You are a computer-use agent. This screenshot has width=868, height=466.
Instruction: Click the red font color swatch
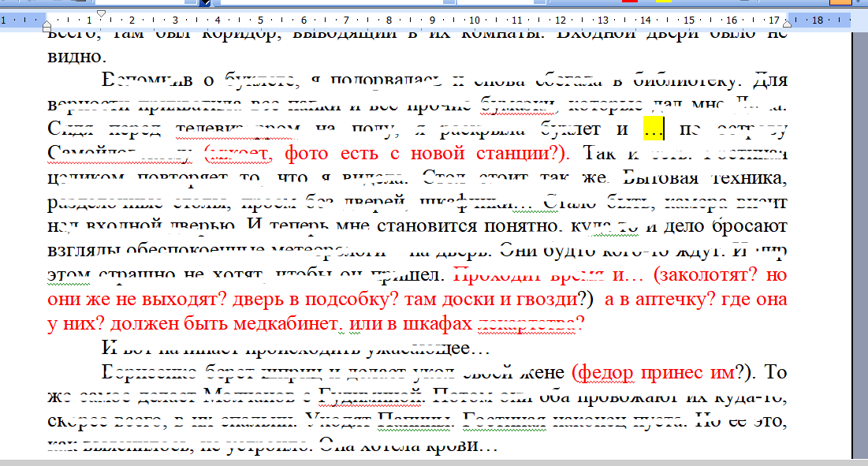[628, 2]
